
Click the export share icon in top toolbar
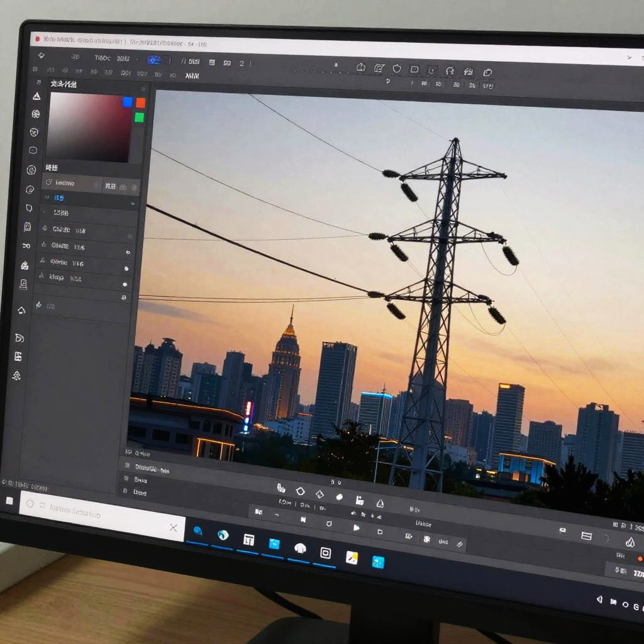[x=361, y=67]
